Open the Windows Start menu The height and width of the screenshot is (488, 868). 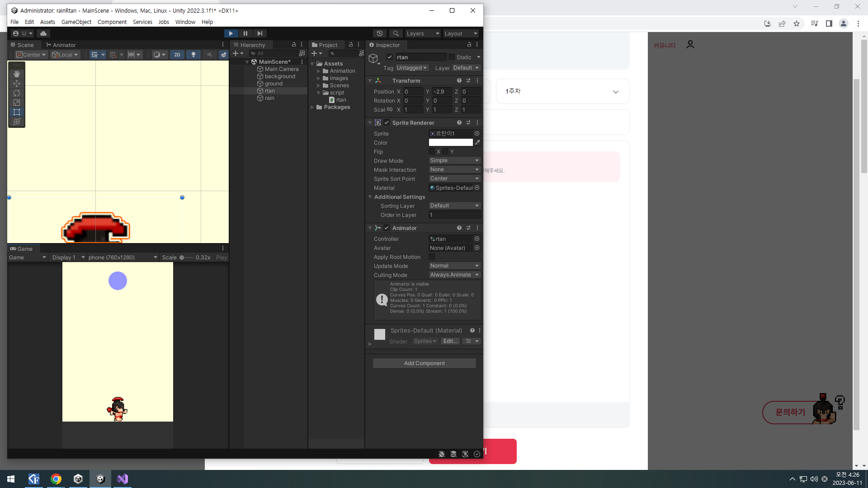(11, 479)
